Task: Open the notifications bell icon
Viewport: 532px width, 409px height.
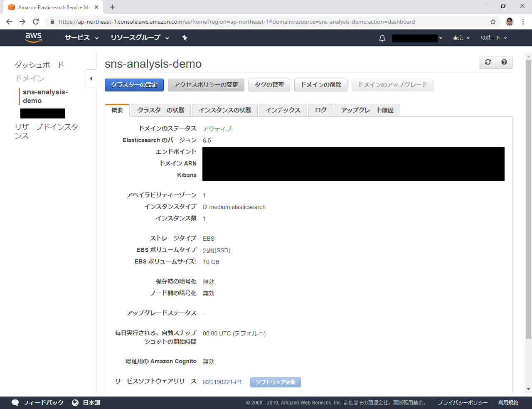Action: [x=382, y=38]
